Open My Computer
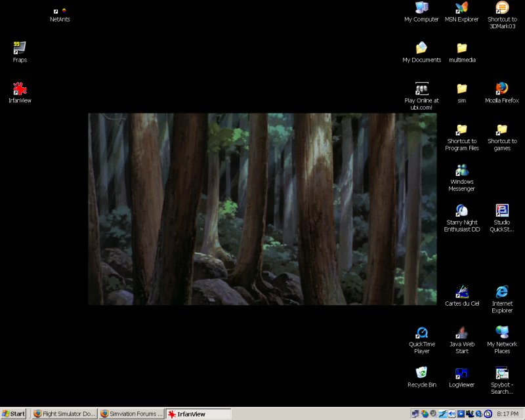The width and height of the screenshot is (525, 420). 421,9
